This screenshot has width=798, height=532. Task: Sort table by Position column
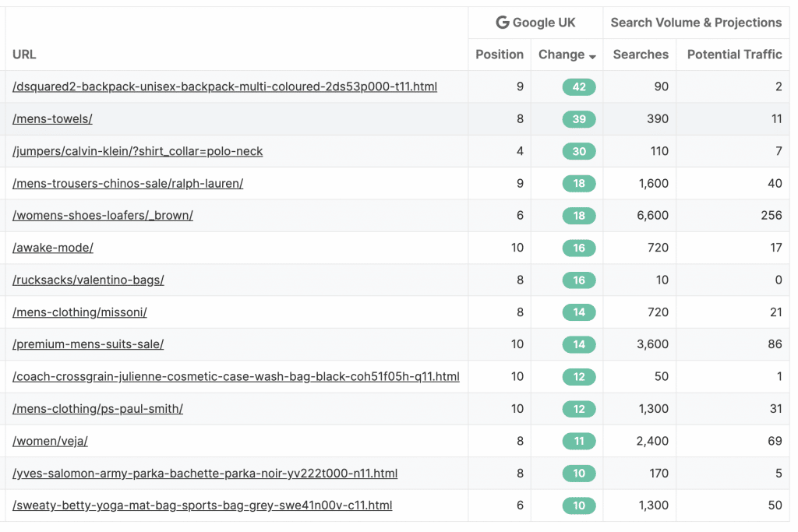coord(500,55)
